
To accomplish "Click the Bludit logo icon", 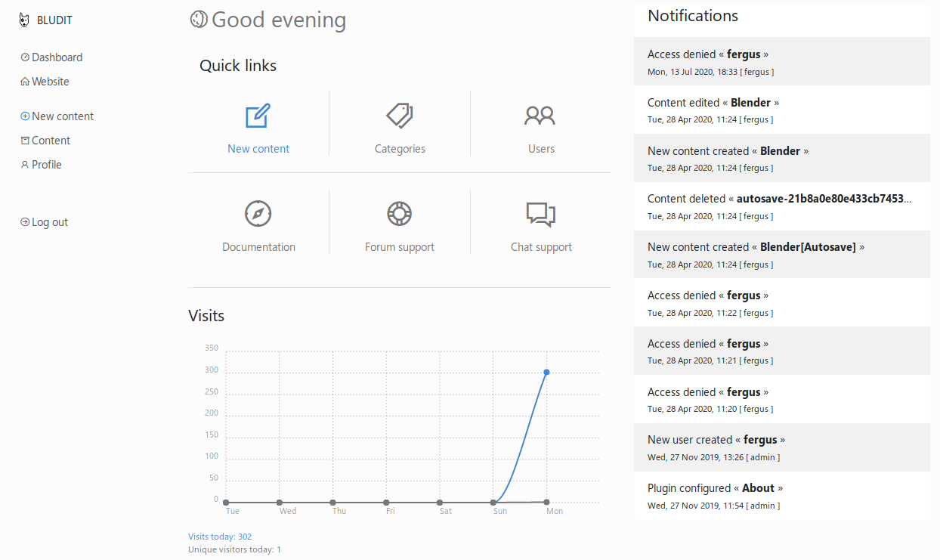I will (x=25, y=20).
